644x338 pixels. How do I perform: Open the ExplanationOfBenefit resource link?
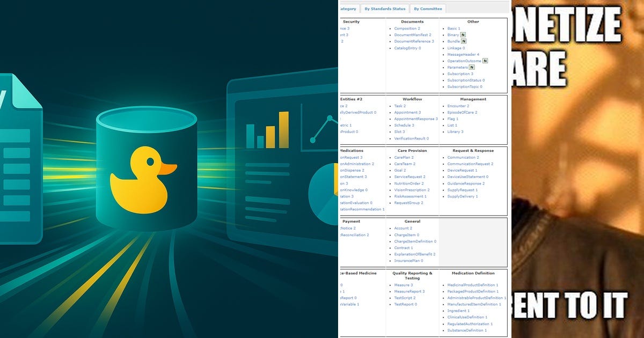pyautogui.click(x=413, y=254)
